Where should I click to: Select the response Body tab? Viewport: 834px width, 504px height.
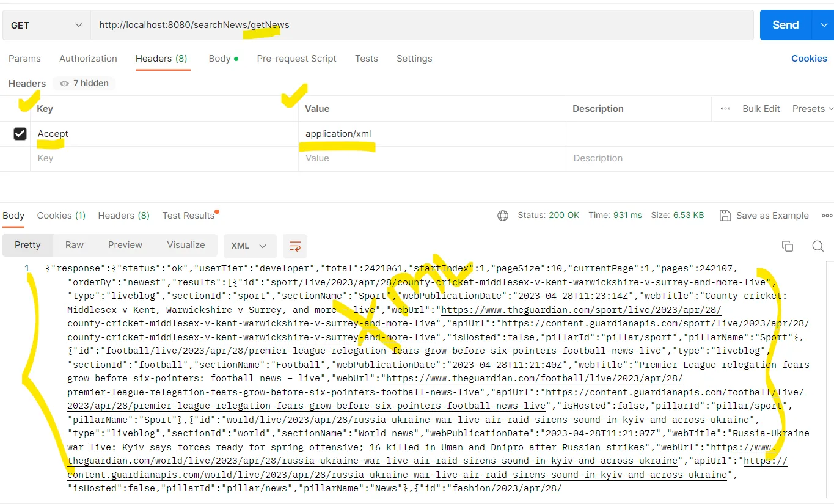coord(13,216)
